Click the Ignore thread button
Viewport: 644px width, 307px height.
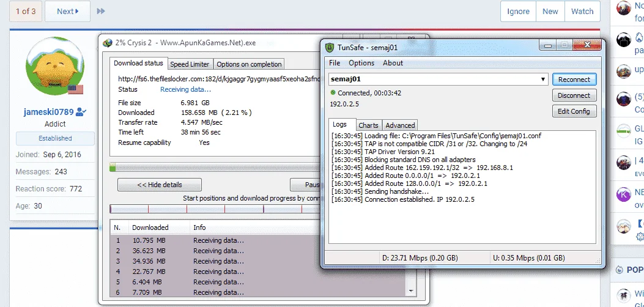pyautogui.click(x=518, y=11)
